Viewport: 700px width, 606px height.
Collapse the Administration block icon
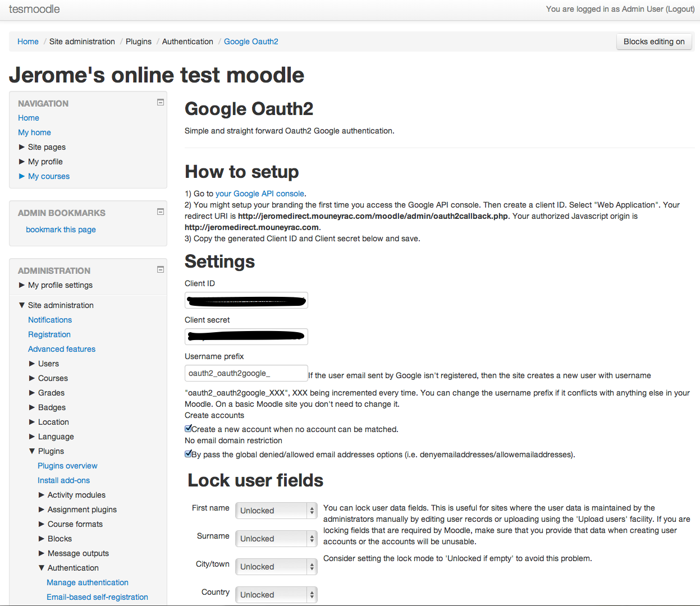[161, 269]
